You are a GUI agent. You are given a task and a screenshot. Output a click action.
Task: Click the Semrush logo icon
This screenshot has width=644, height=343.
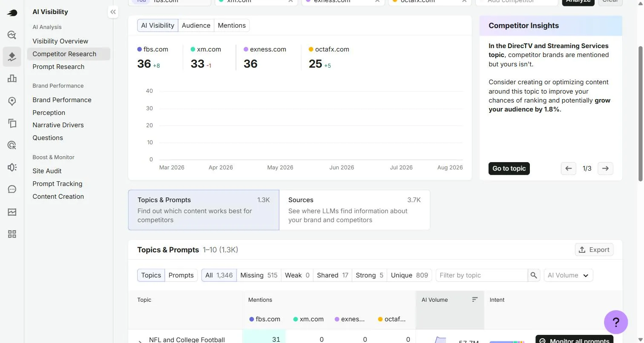point(12,13)
